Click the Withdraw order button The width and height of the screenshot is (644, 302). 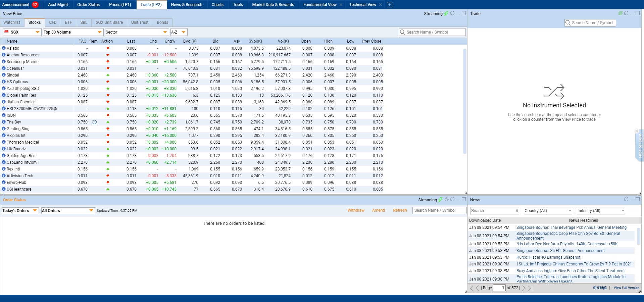pos(356,210)
